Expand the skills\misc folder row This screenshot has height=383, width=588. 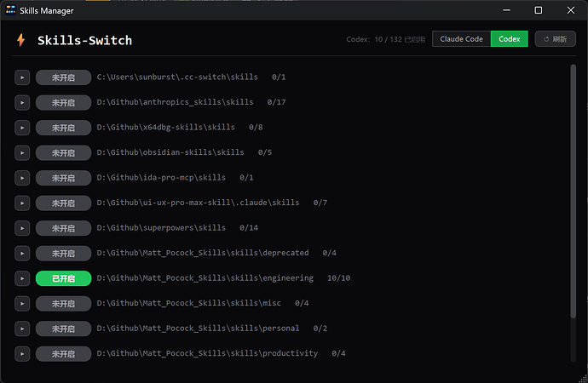(22, 303)
